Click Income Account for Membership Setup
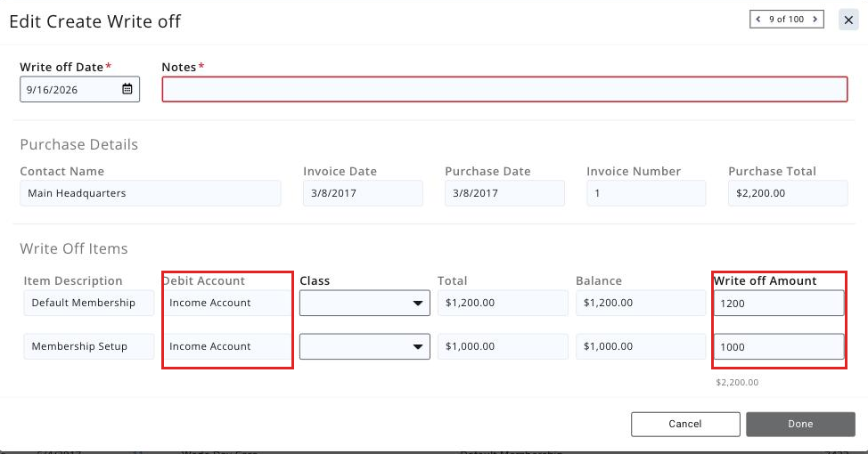Viewport: 868px width, 454px height. click(x=227, y=346)
